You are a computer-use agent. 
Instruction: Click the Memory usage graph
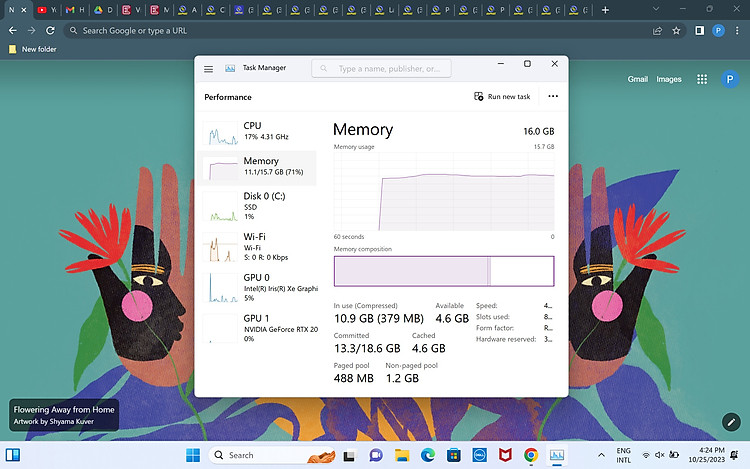pos(444,192)
